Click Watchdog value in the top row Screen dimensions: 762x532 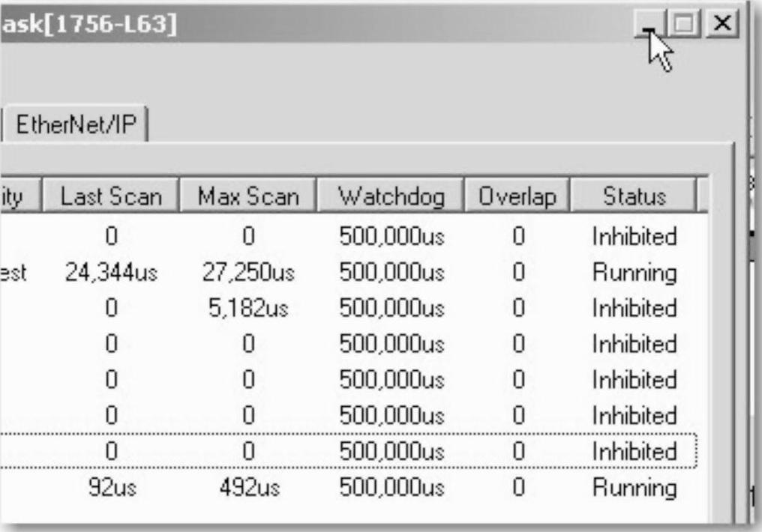tap(391, 237)
